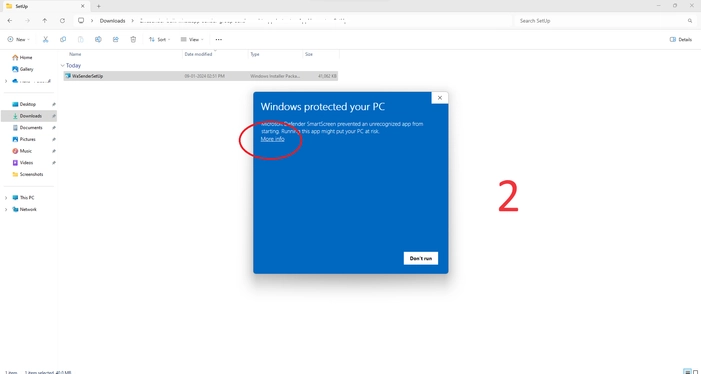Click the This PC sidebar label
This screenshot has width=701, height=374.
(x=27, y=198)
